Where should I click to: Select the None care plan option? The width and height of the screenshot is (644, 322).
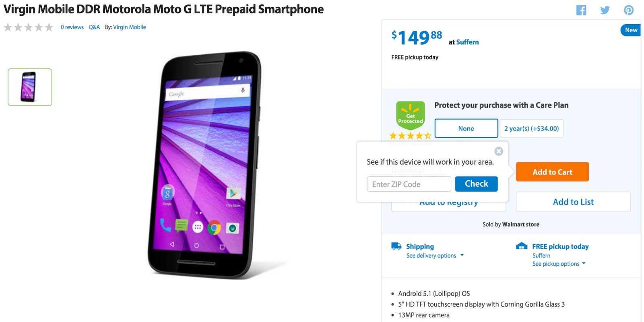[466, 128]
